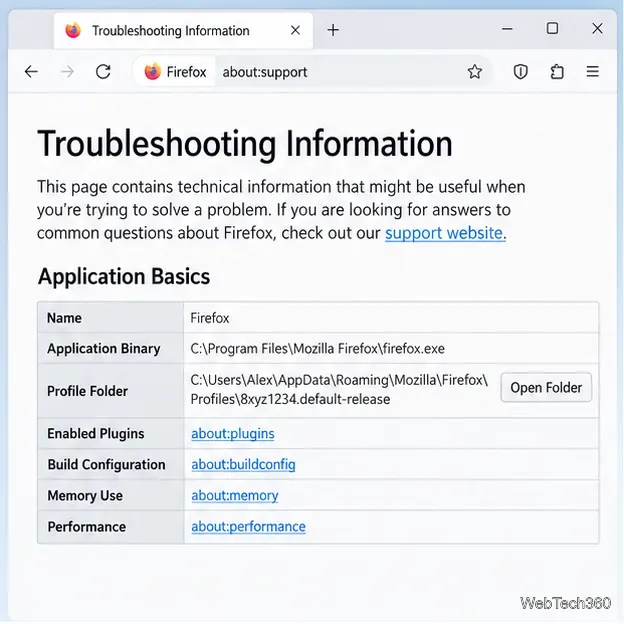Viewport: 624px width, 624px height.
Task: Maximize the Firefox window
Action: point(552,28)
